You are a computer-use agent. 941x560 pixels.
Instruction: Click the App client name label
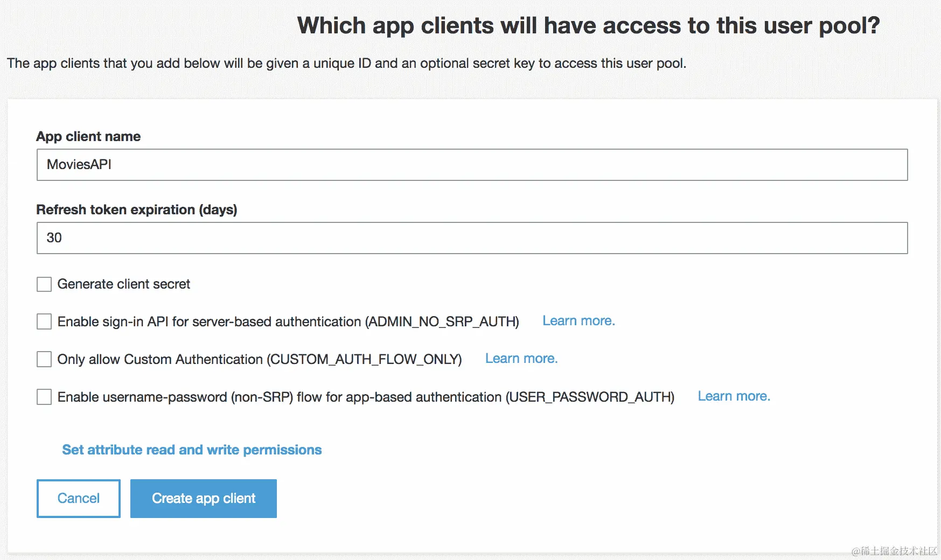tap(88, 136)
